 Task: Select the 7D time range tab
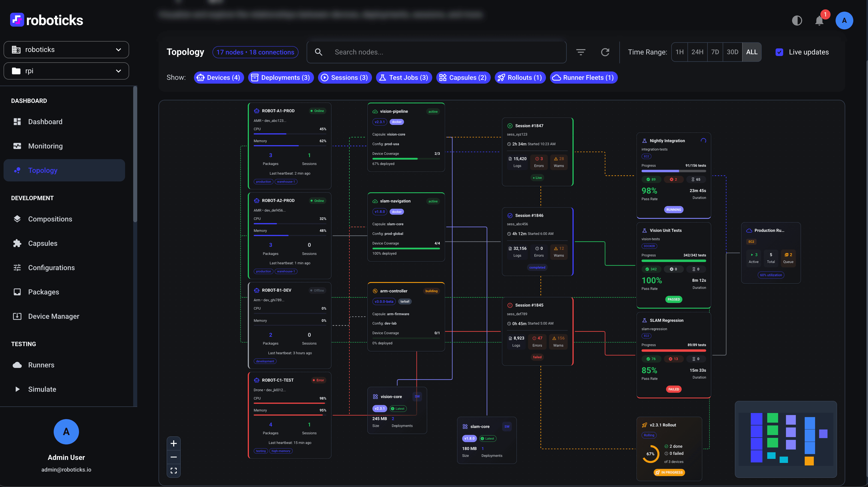click(x=715, y=52)
